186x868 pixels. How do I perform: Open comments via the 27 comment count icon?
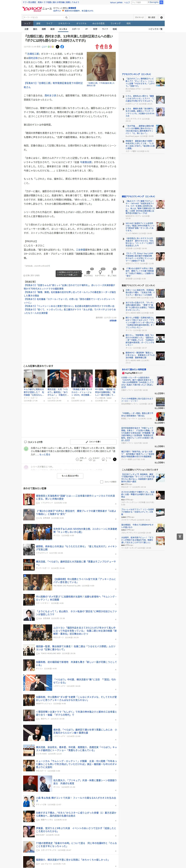tap(44, 47)
